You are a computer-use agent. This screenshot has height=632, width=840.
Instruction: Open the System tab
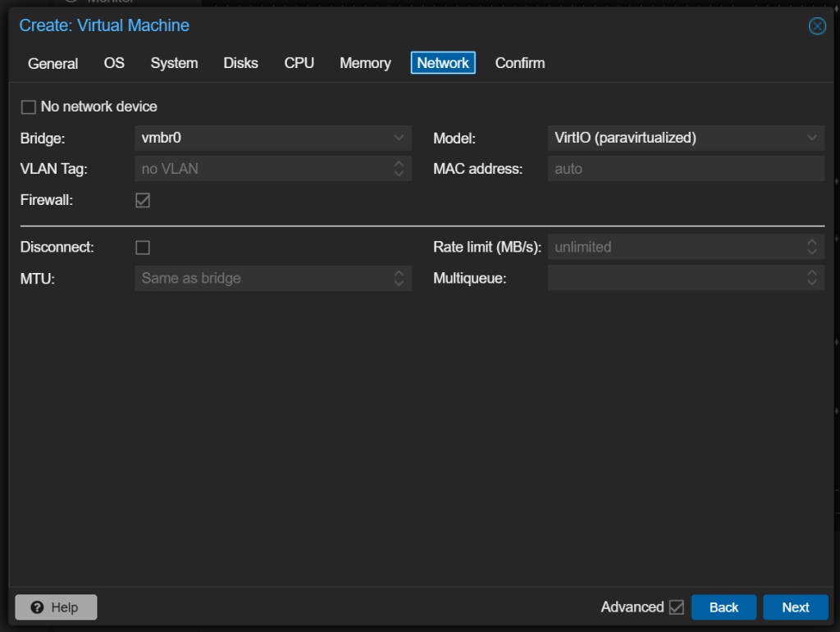pos(174,63)
